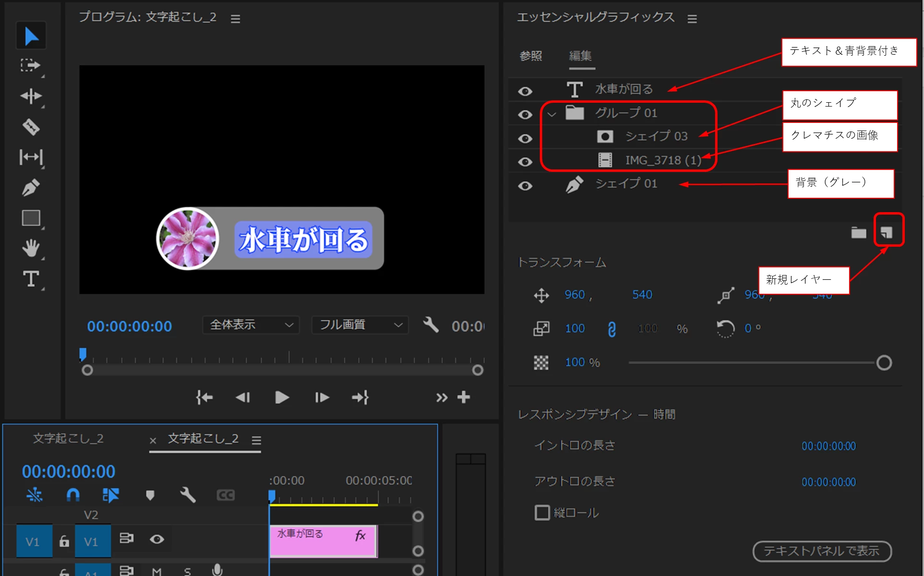
Task: Open Essential Graphics panel menu
Action: [692, 19]
